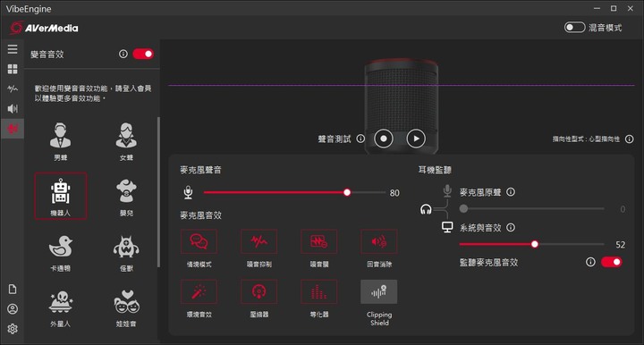
Task: Select the 娃娃音 doll voice effect
Action: coord(126,307)
